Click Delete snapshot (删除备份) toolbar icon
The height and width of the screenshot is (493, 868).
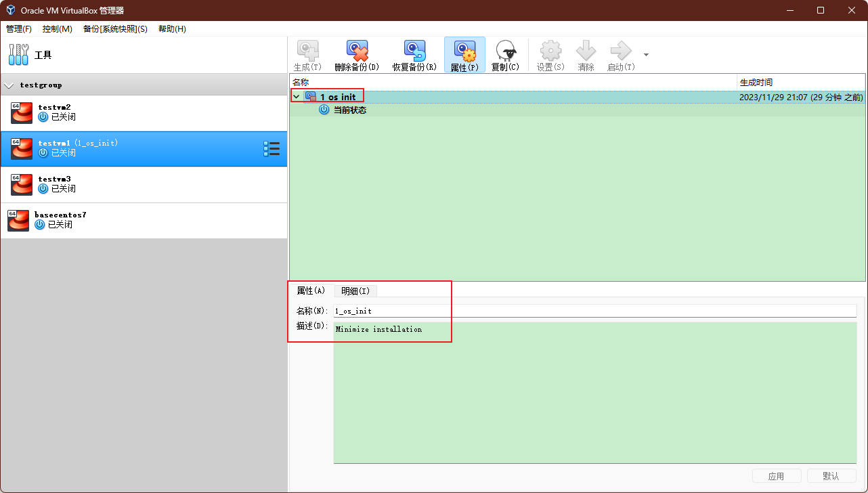tap(357, 50)
